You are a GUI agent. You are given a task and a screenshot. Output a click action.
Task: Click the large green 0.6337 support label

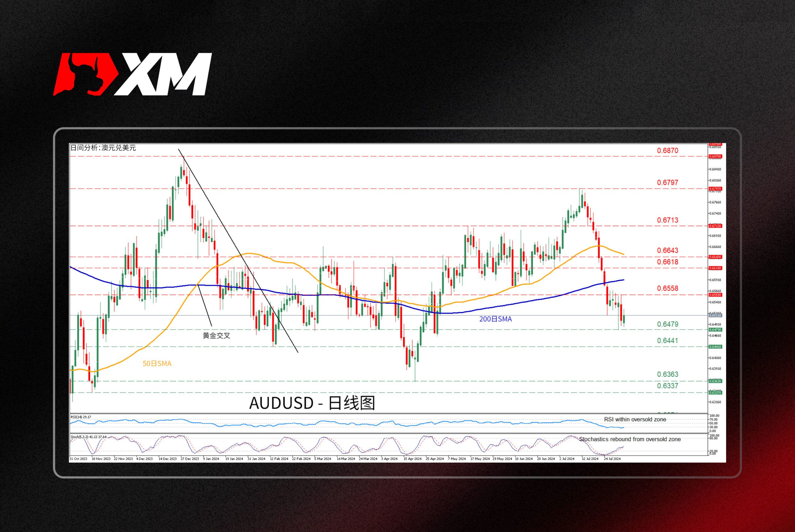pyautogui.click(x=668, y=386)
